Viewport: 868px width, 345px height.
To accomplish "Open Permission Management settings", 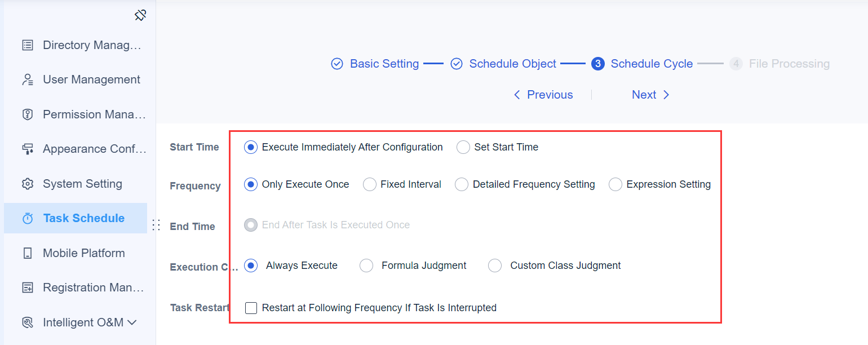I will (x=28, y=114).
